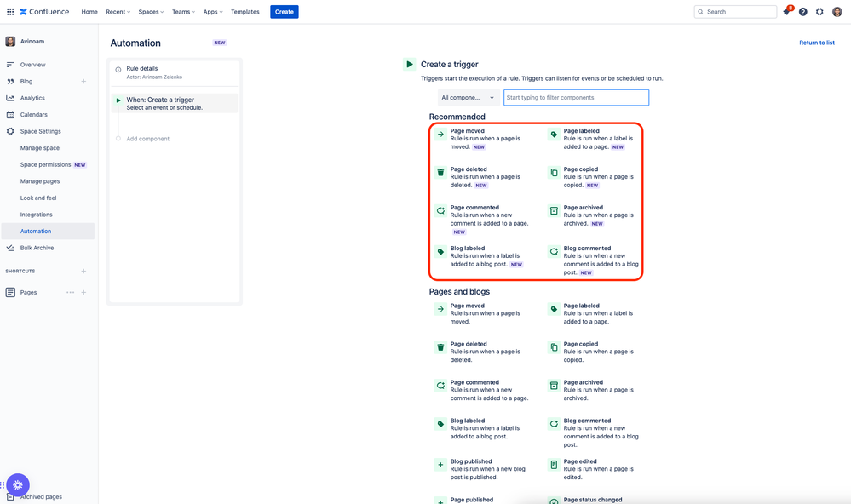Click the filter components text field
Screen dimensions: 851x504
coord(576,98)
